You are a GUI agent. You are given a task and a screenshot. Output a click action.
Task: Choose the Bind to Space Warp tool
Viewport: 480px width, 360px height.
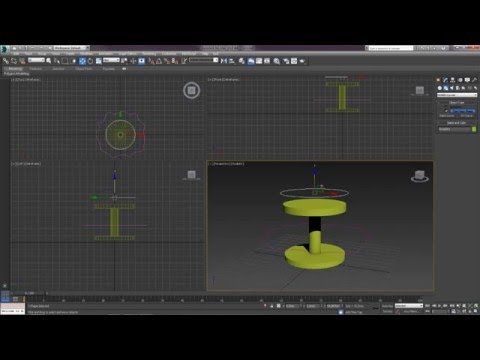tap(22, 61)
